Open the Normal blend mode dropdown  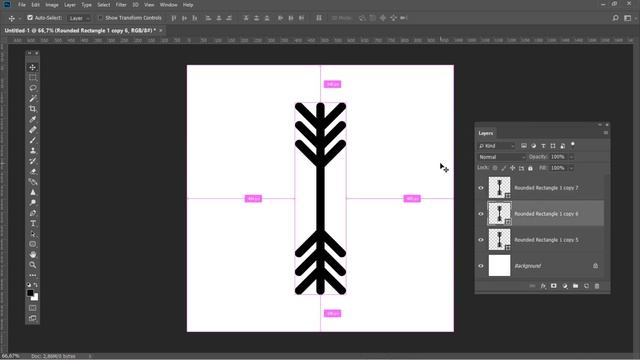point(502,157)
